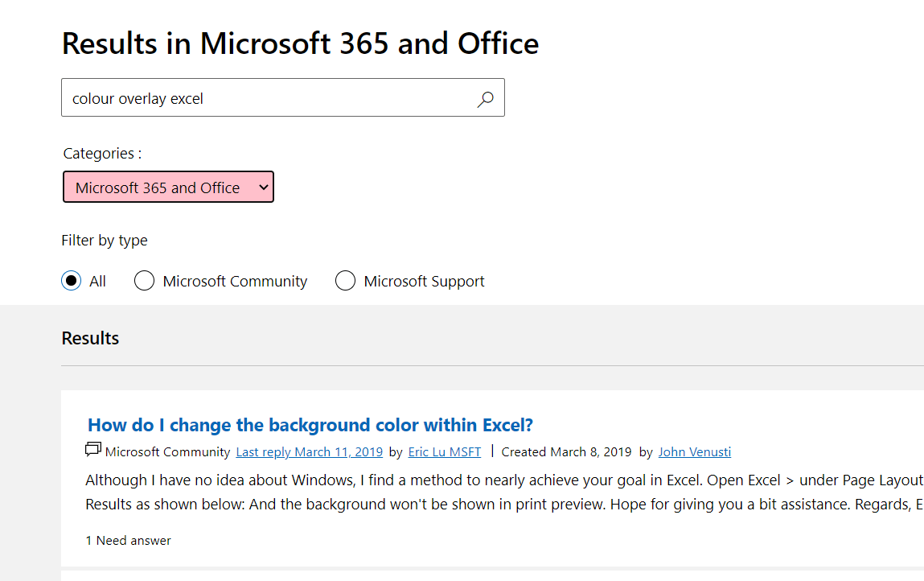
Task: Click the chevron arrow on Categories dropdown
Action: [263, 187]
